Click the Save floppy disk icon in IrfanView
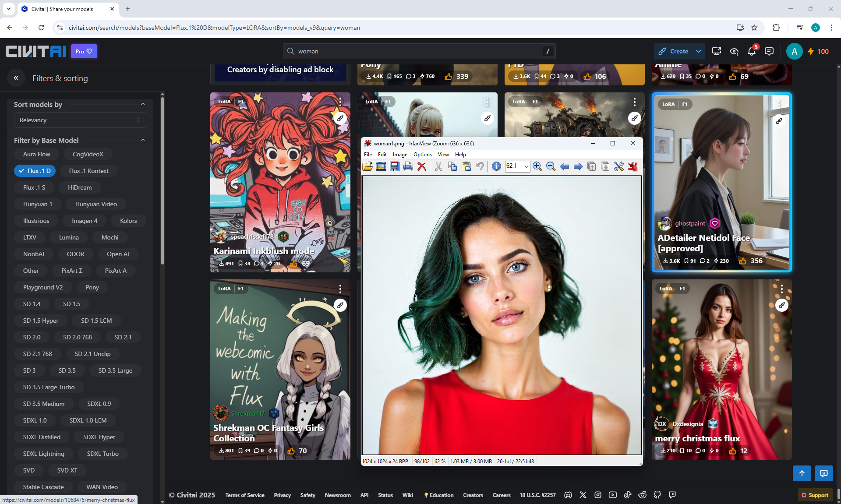Image resolution: width=841 pixels, height=504 pixels. (x=395, y=166)
